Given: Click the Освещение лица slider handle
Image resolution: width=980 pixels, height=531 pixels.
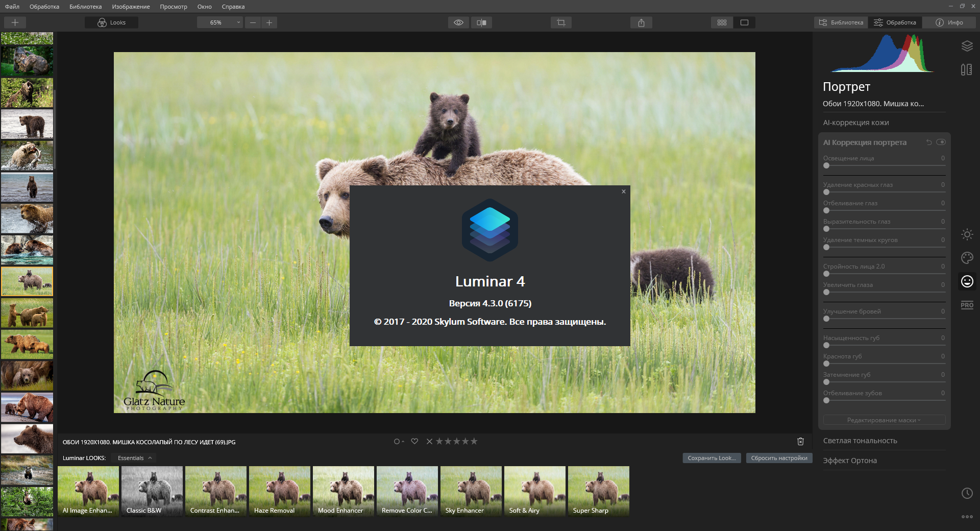Looking at the screenshot, I should pyautogui.click(x=826, y=165).
